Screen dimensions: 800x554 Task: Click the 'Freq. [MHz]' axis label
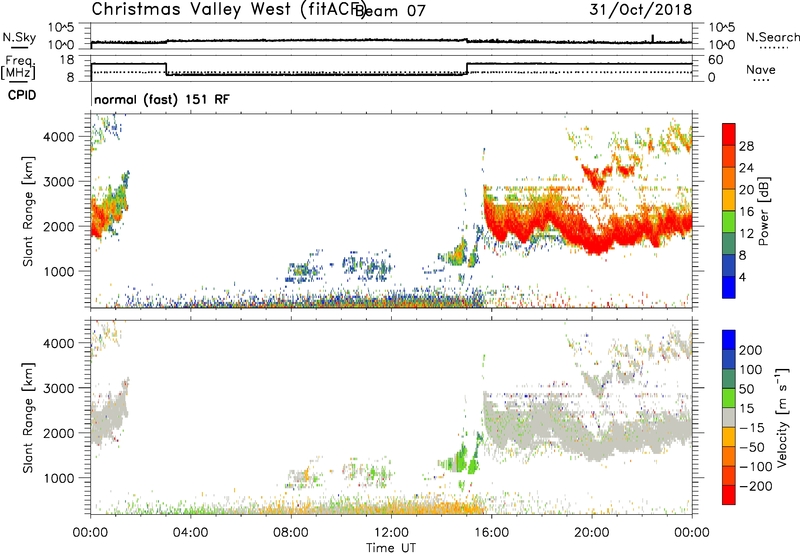pyautogui.click(x=18, y=68)
